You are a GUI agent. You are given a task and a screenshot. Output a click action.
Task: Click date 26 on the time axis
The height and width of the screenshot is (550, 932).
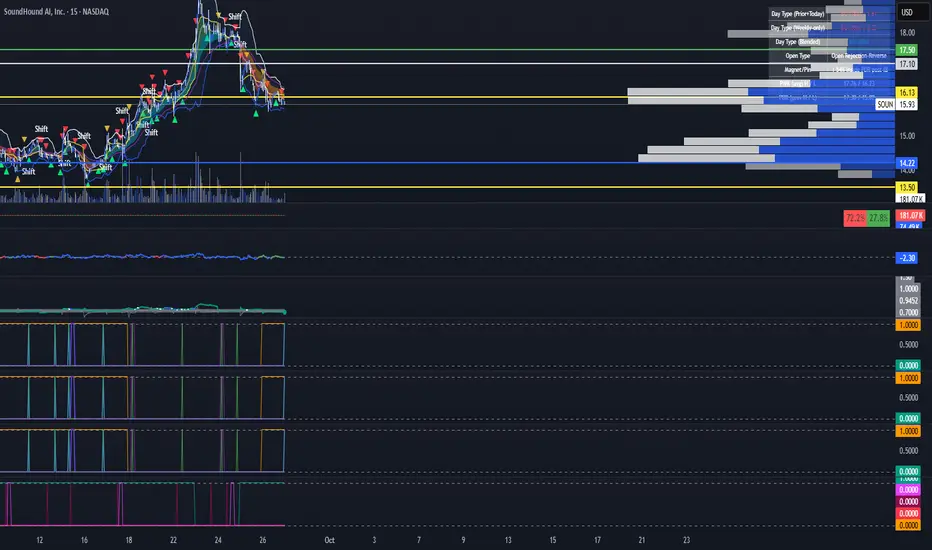(262, 540)
